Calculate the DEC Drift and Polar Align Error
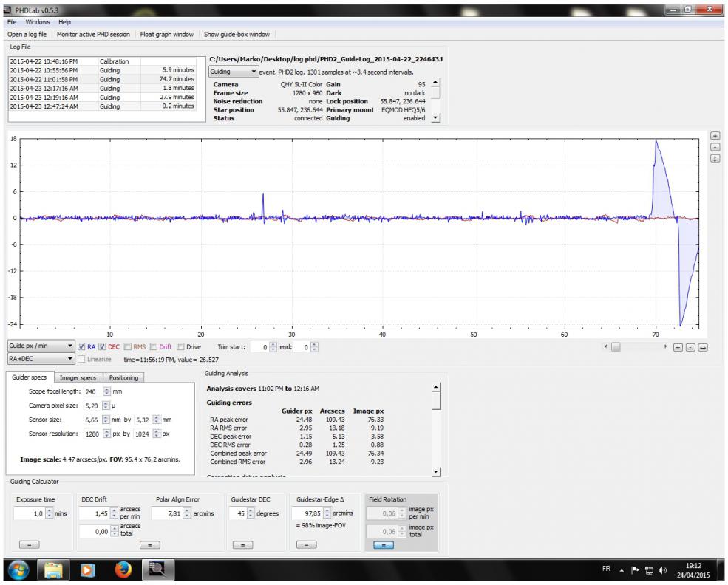Image resolution: width=728 pixels, height=585 pixels. click(149, 544)
